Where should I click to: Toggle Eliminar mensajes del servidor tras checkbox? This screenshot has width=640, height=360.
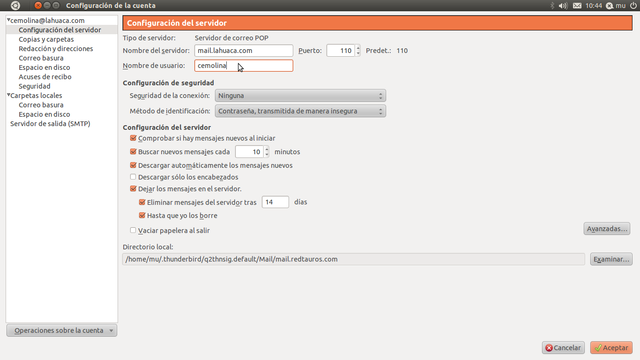142,202
